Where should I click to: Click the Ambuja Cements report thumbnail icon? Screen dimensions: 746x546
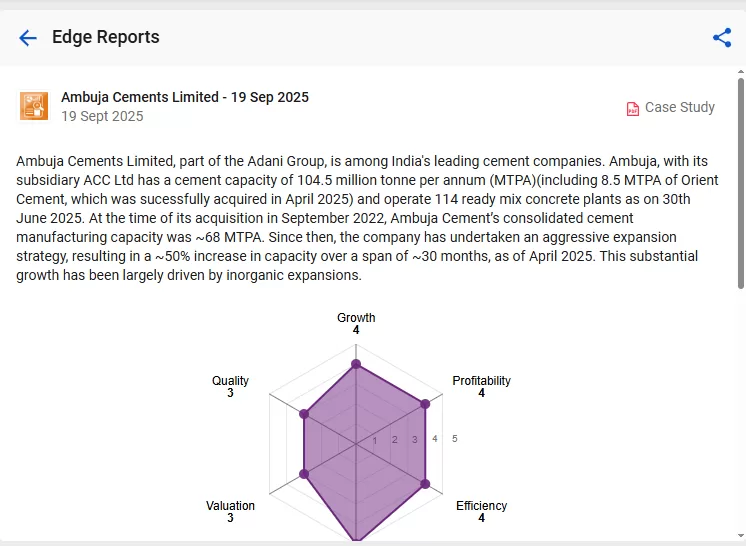34,106
